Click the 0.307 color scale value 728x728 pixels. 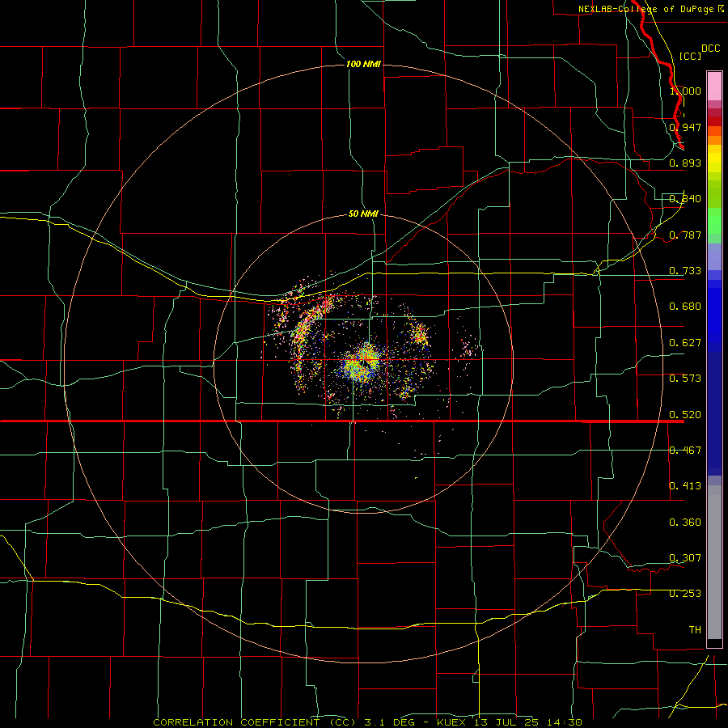pos(685,558)
